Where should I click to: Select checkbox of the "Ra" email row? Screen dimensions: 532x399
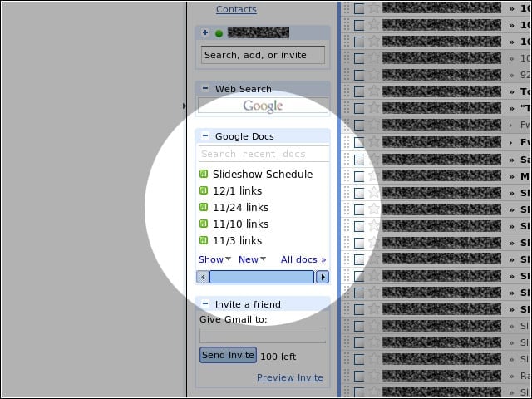click(359, 377)
